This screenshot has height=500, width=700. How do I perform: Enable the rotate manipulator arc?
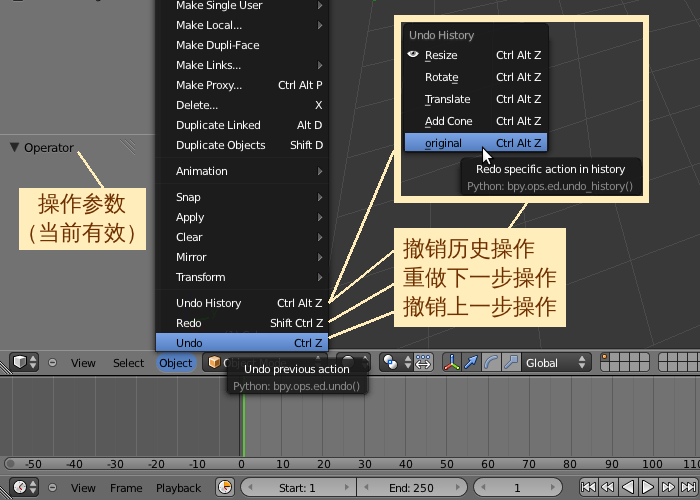coord(491,362)
